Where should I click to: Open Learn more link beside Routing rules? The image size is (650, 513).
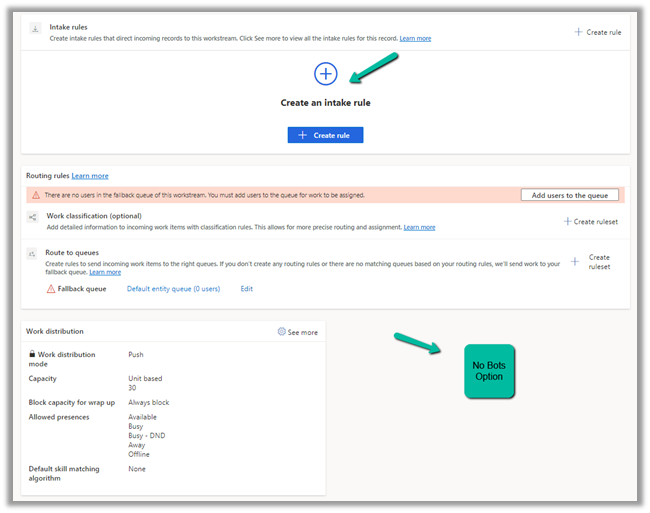(90, 176)
